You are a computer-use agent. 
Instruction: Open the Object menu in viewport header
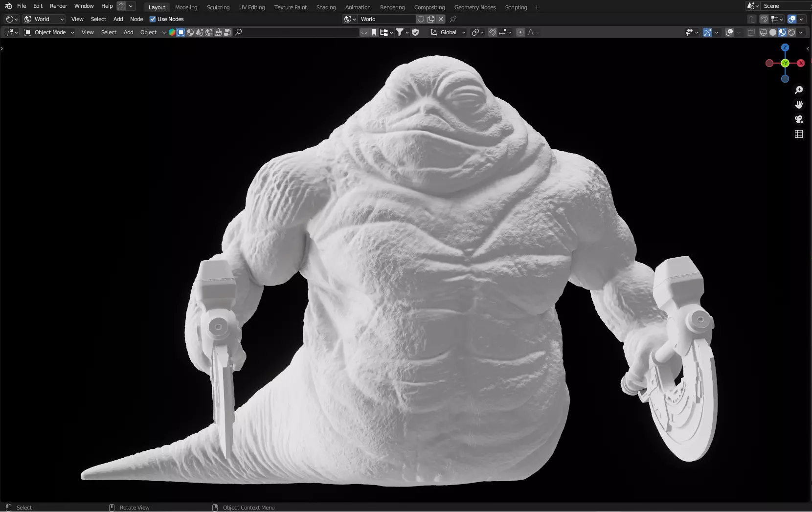click(x=148, y=32)
